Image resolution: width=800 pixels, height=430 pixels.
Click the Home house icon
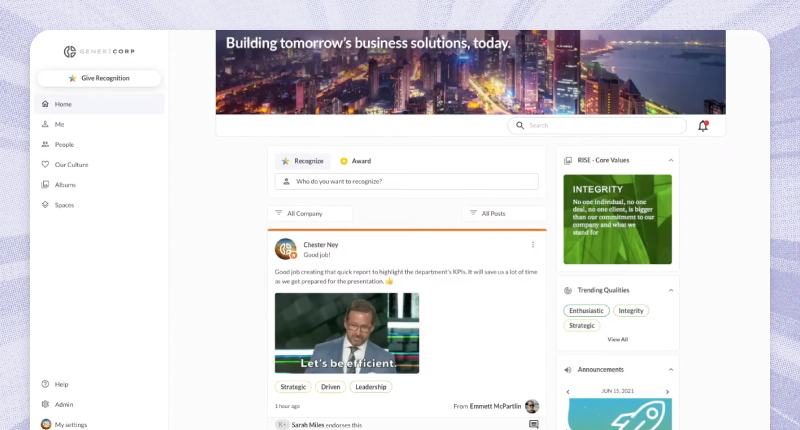tap(45, 104)
